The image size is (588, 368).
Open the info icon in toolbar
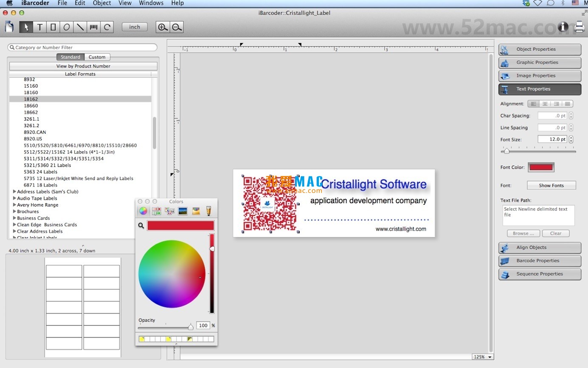point(563,27)
